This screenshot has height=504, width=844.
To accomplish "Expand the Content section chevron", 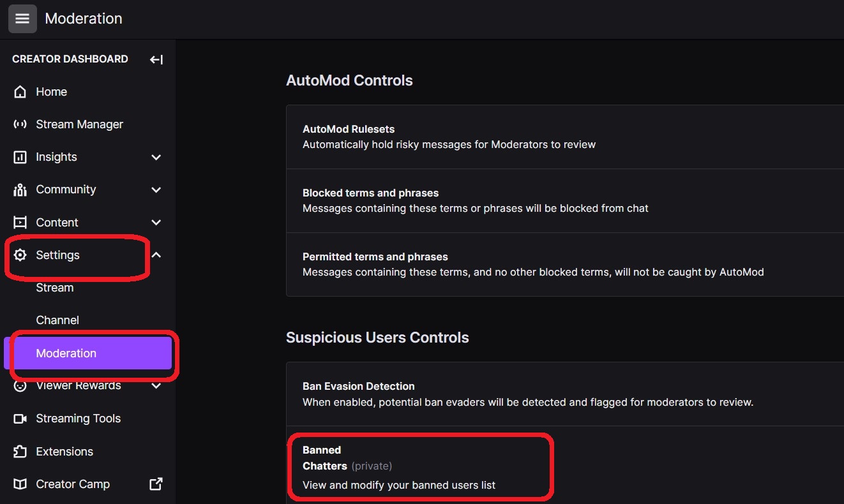I will click(156, 223).
